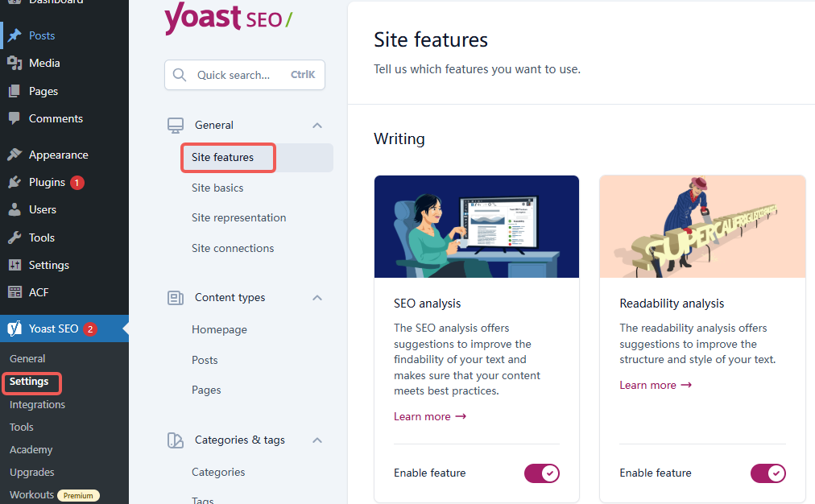
Task: Click the Tools wrench icon
Action: click(x=14, y=238)
